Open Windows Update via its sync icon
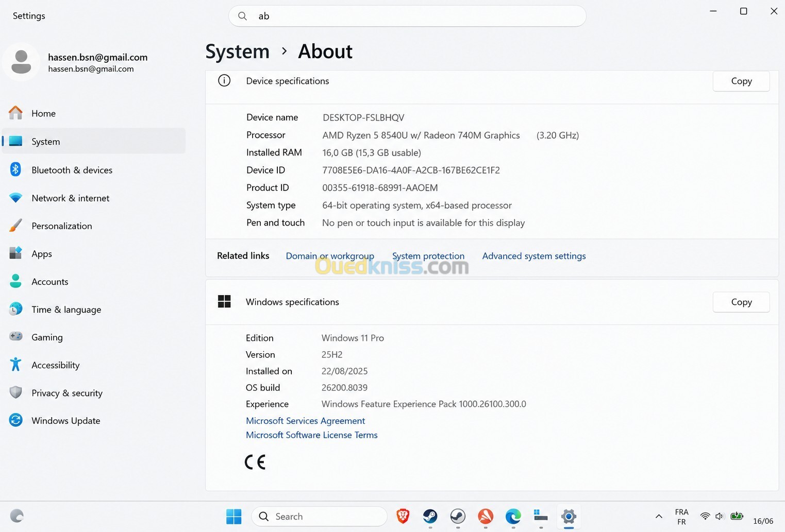The image size is (785, 532). [x=15, y=420]
